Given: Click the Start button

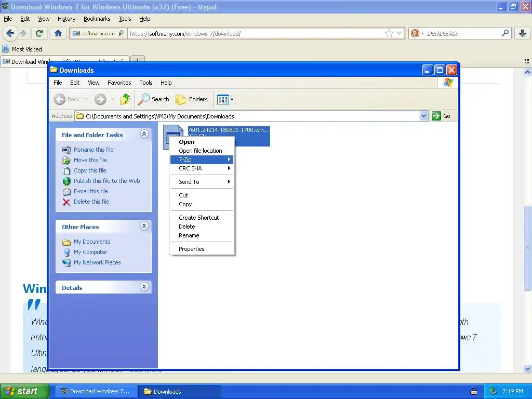Looking at the screenshot, I should click(x=24, y=391).
